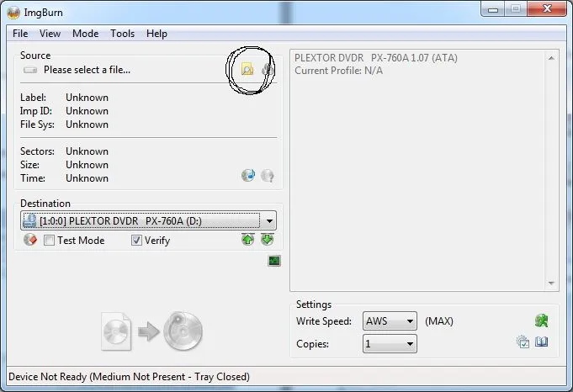This screenshot has height=392, width=573.
Task: Click the erase disc icon beside Test Mode
Action: point(30,240)
